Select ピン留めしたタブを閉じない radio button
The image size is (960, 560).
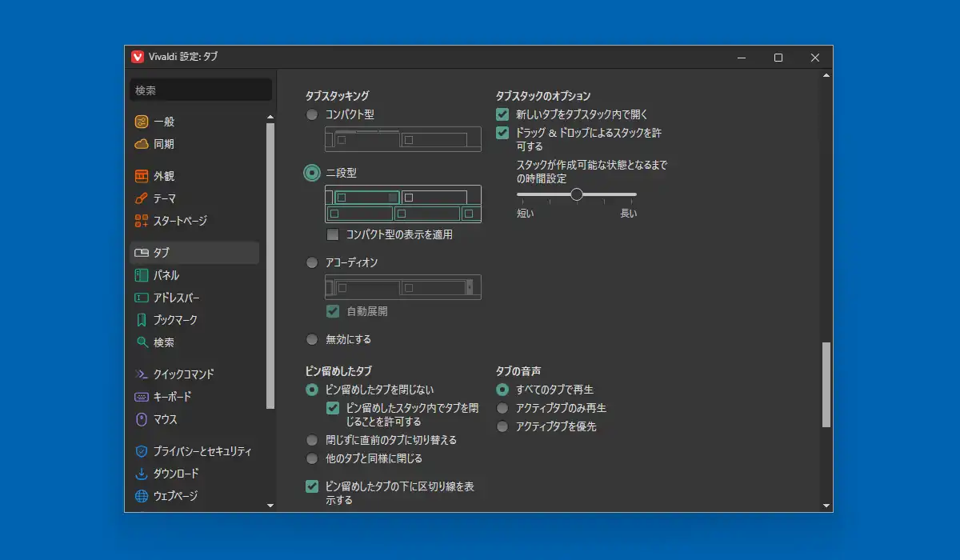[312, 390]
